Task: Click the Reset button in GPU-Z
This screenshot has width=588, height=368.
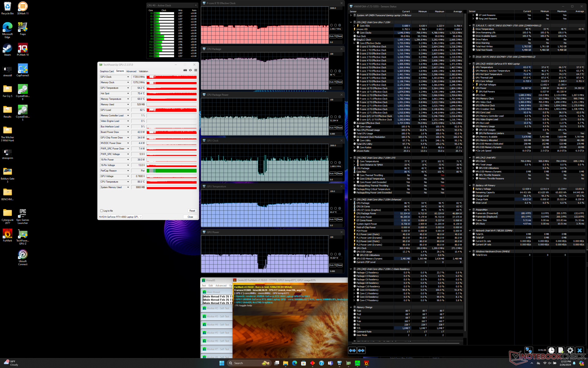Action: [192, 211]
